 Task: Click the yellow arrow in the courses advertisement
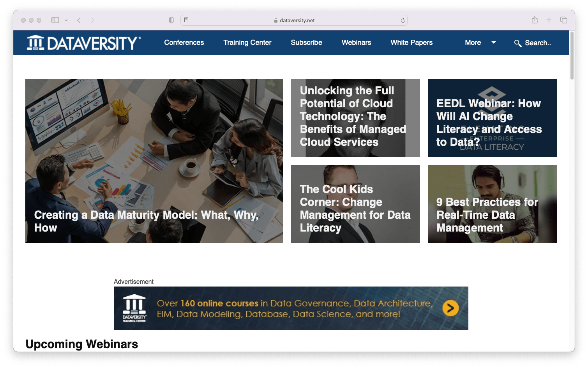[x=451, y=308]
